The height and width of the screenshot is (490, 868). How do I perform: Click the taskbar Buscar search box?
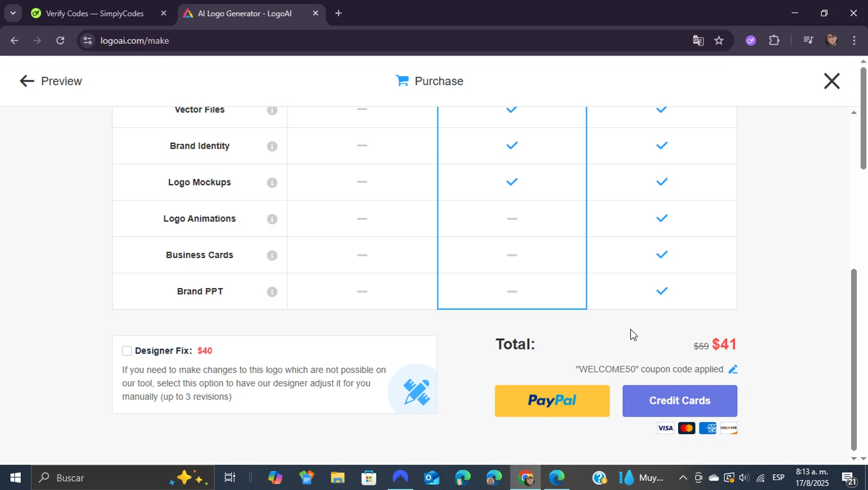coord(123,478)
